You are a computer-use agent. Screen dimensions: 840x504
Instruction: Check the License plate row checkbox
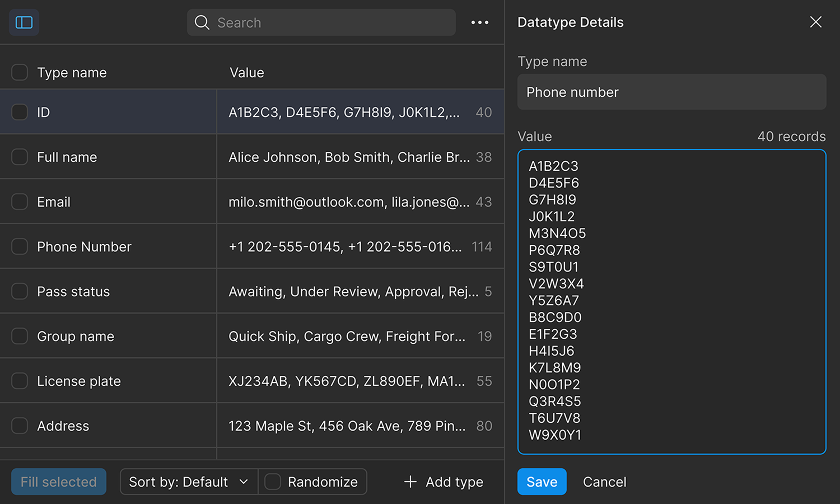20,381
